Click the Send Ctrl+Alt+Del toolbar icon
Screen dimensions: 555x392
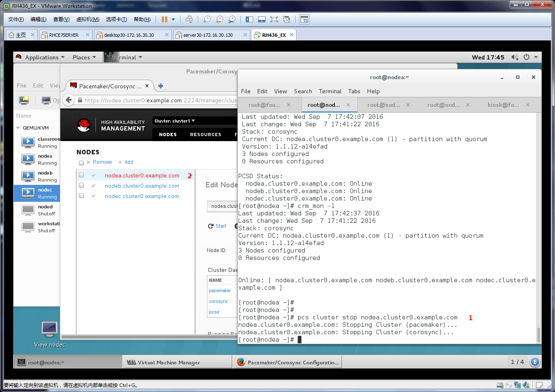click(189, 19)
